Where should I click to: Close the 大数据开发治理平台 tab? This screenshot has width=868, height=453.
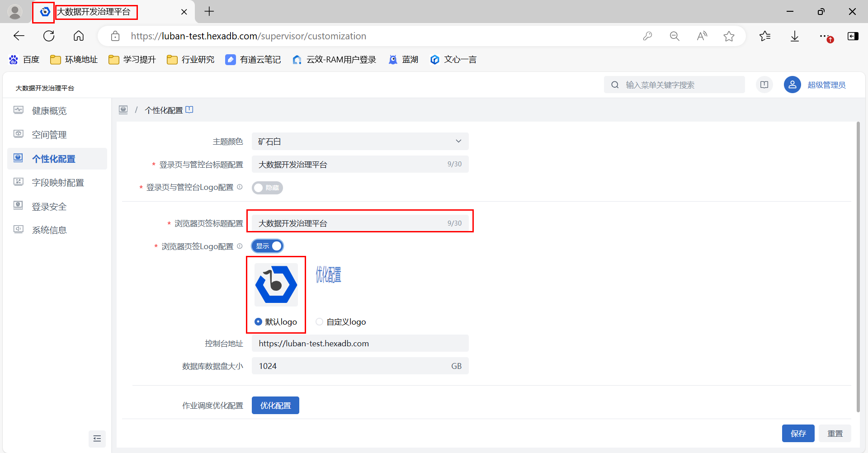tap(184, 12)
